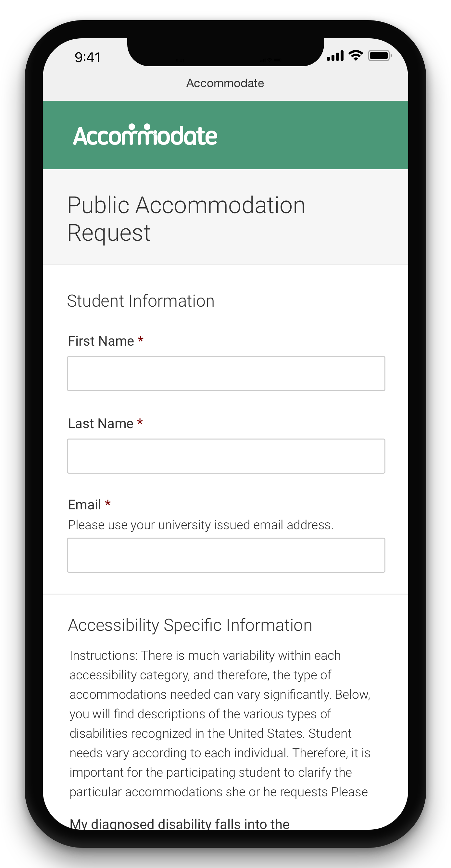Image resolution: width=451 pixels, height=868 pixels.
Task: Click the red asterisk next to Email
Action: coord(108,504)
